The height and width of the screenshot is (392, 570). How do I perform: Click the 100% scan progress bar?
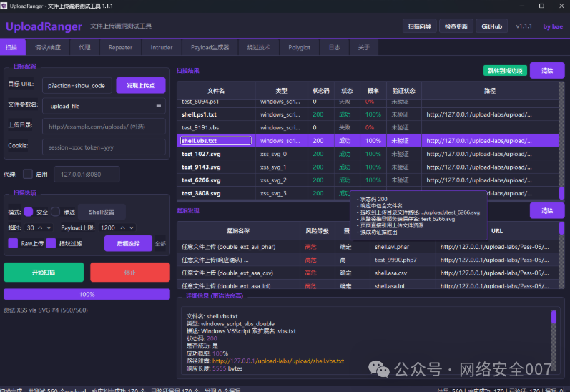87,294
